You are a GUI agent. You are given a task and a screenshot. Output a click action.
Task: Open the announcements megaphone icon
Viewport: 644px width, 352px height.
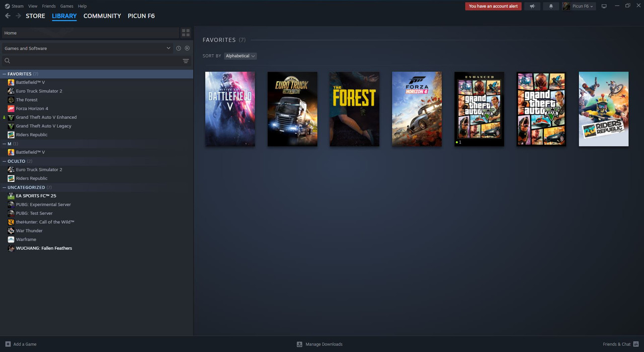pos(532,6)
